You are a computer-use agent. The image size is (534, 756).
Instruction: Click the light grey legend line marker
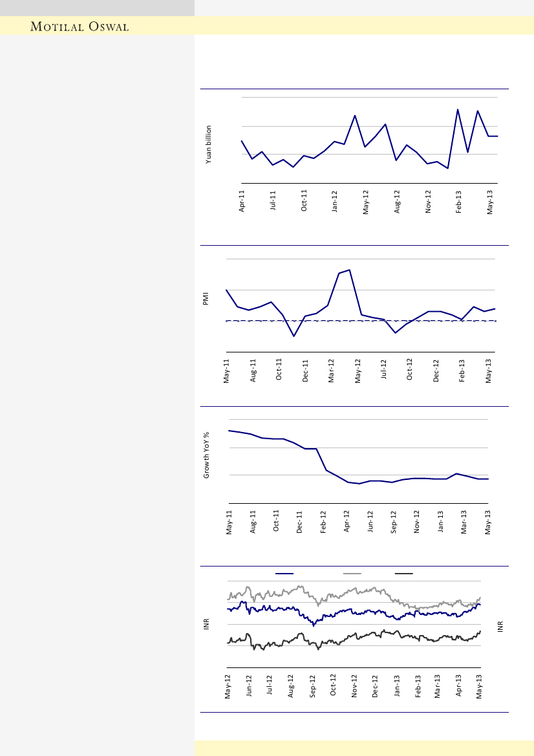[x=352, y=573]
